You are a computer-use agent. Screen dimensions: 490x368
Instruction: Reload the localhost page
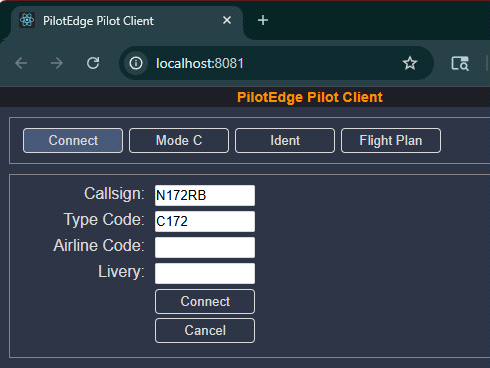[x=93, y=63]
